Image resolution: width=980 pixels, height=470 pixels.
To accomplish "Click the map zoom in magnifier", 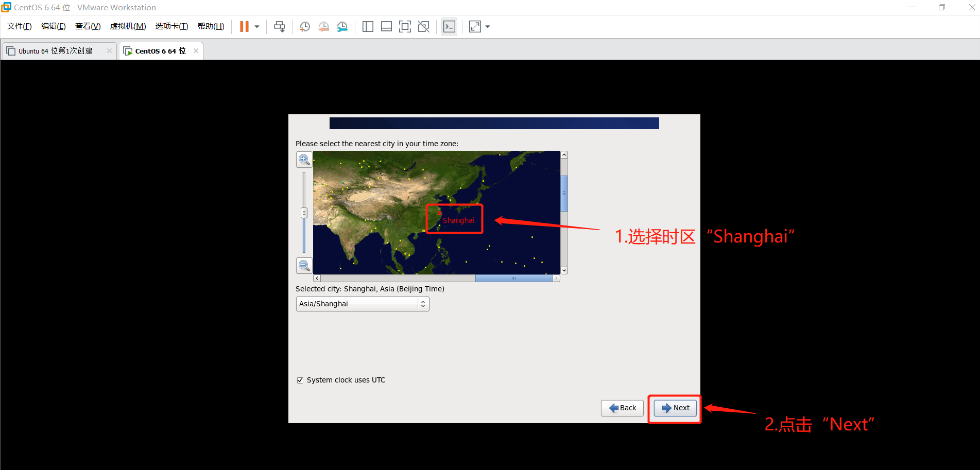I will pyautogui.click(x=304, y=160).
